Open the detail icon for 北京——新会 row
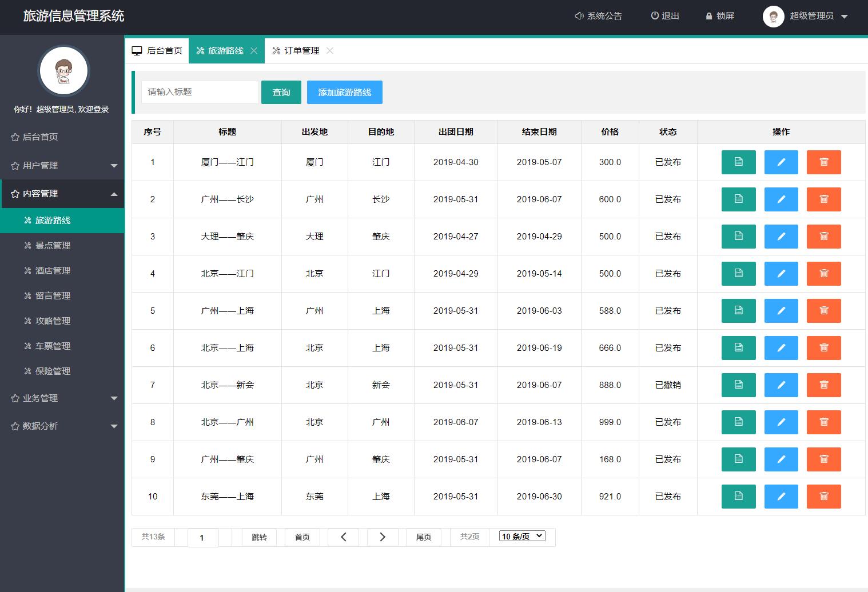 [x=738, y=385]
